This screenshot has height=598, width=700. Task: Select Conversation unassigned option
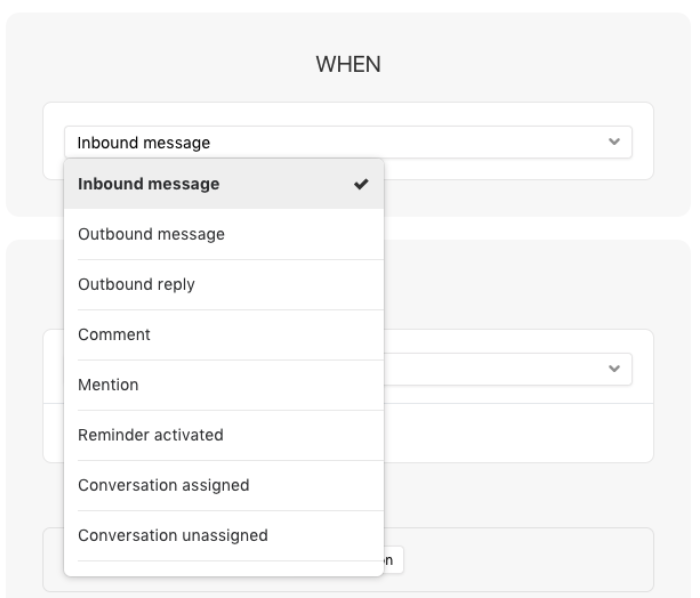pyautogui.click(x=224, y=536)
